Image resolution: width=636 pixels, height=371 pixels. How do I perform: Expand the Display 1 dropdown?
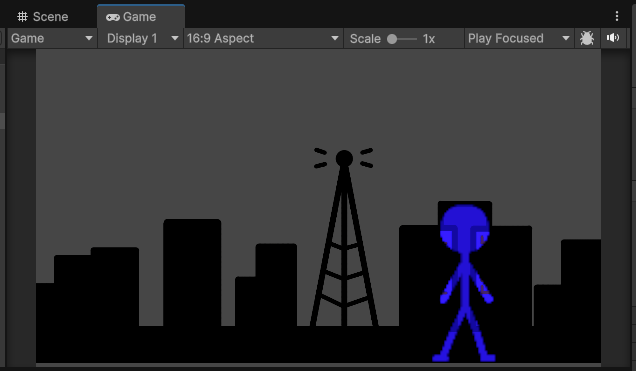click(141, 39)
